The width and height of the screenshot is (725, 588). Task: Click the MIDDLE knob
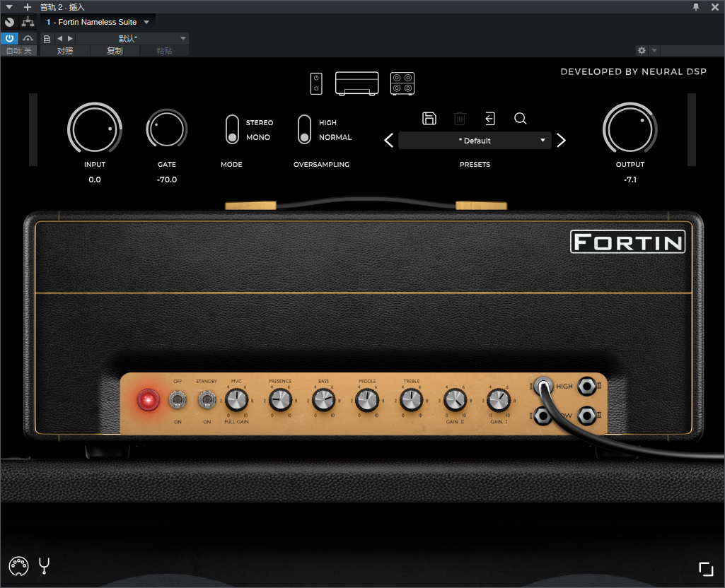[368, 400]
